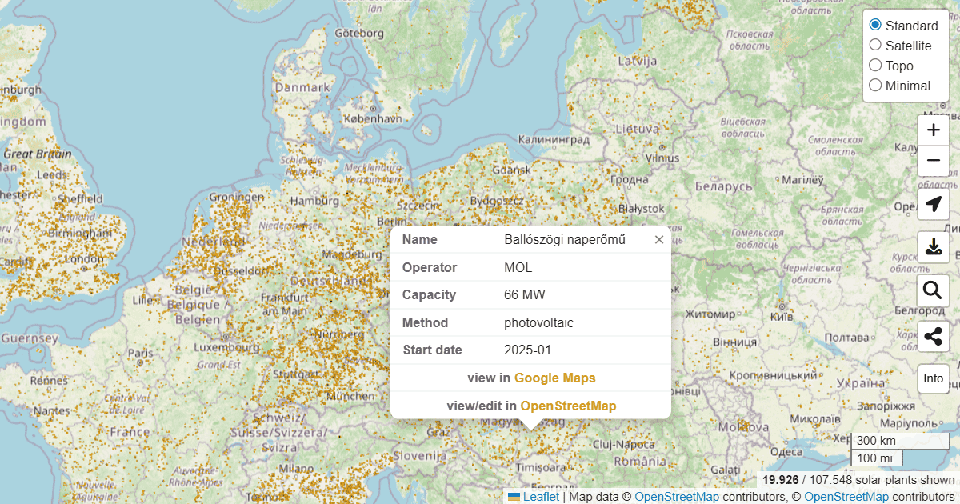Click the Timișoara label on map

click(541, 467)
